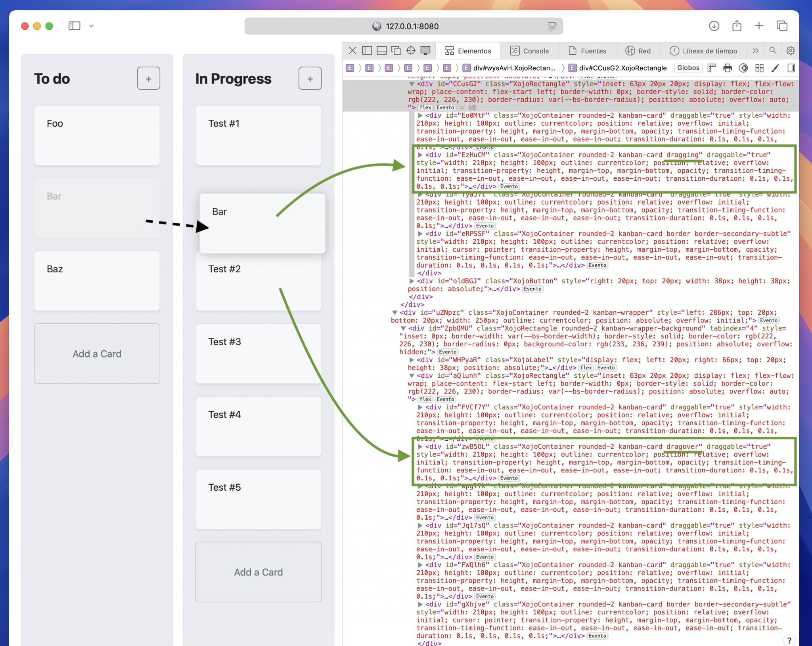
Task: Click Evento badge on oldBGJ button node
Action: click(532, 289)
